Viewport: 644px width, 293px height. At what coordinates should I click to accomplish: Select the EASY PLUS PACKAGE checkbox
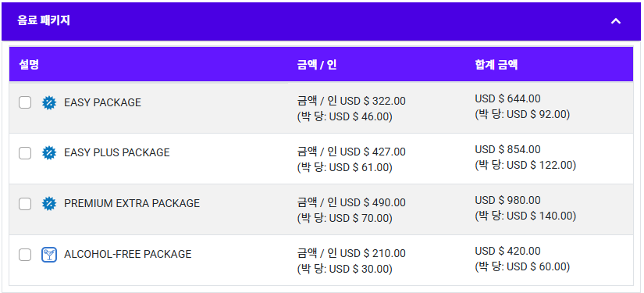[x=25, y=153]
